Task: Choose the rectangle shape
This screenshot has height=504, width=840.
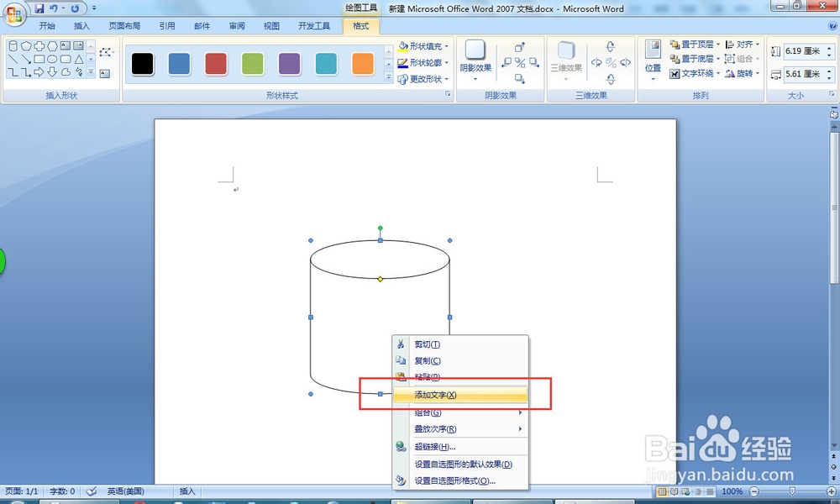Action: pos(39,59)
